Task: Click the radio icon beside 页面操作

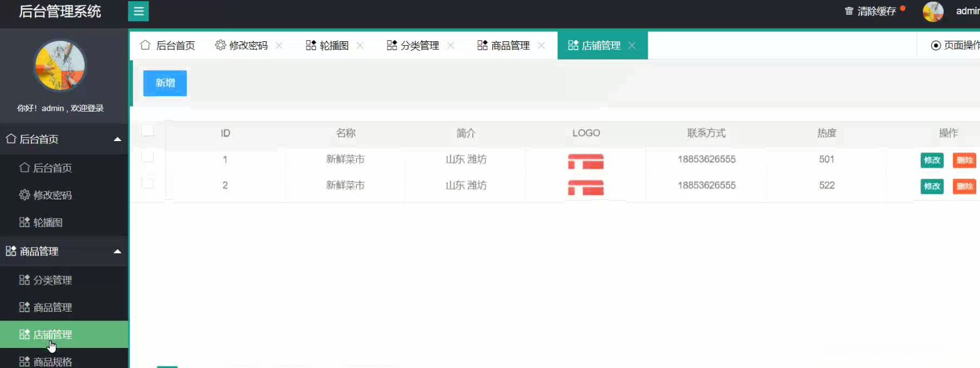Action: click(936, 45)
